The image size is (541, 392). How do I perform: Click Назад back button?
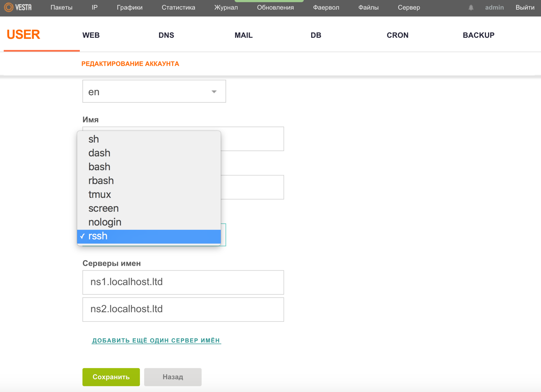173,365
